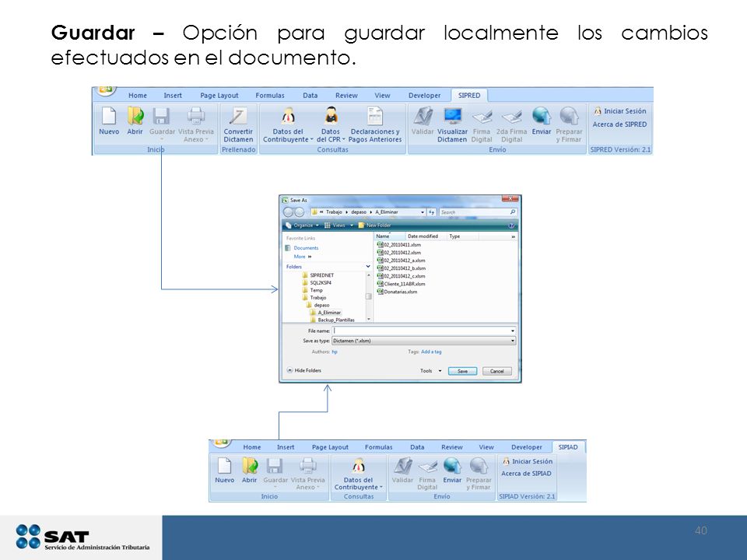Click Guardar icon in SIPRED ribbon

coord(161,116)
